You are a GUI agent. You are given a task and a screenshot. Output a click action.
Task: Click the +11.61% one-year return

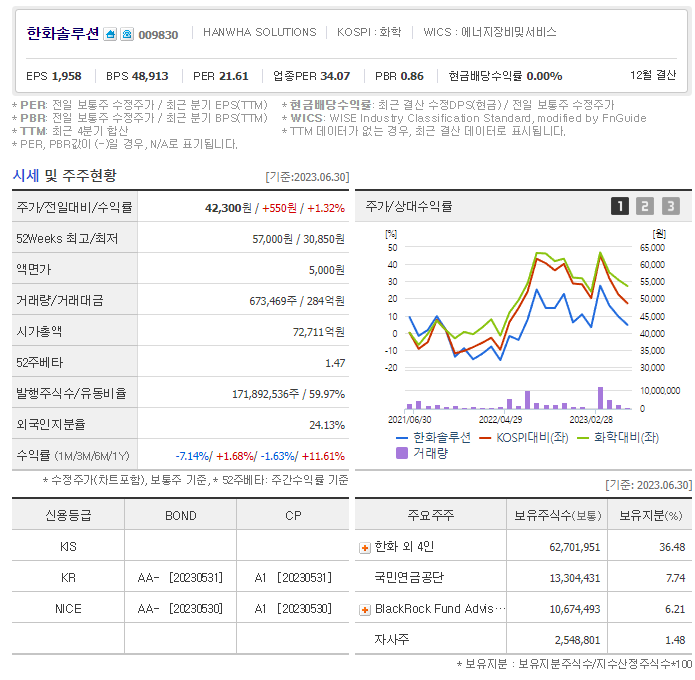tap(323, 456)
